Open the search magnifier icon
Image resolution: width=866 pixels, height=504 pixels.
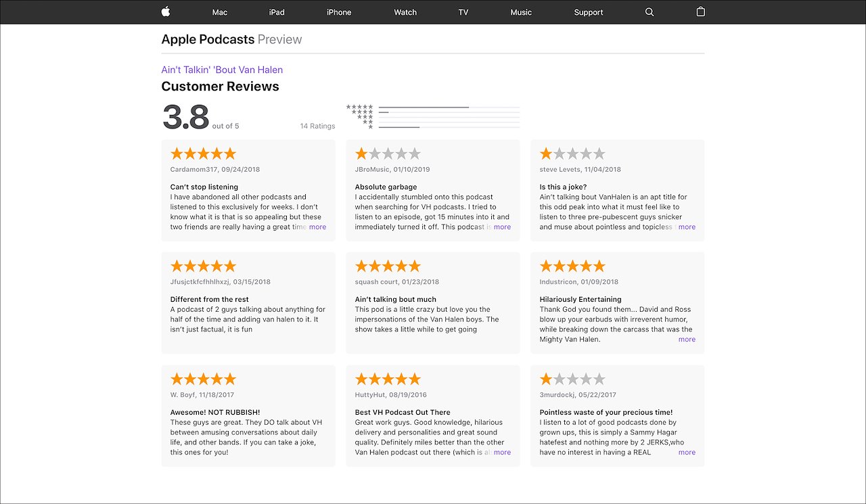click(x=649, y=12)
